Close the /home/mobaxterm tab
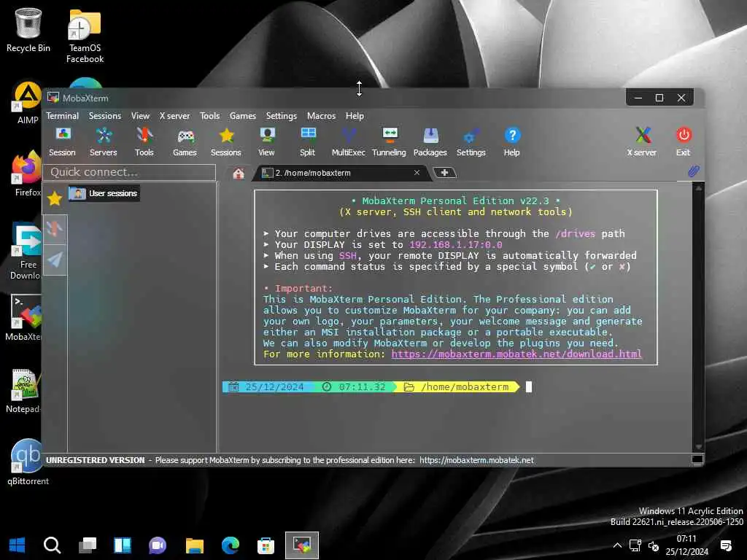This screenshot has height=560, width=747. click(417, 172)
